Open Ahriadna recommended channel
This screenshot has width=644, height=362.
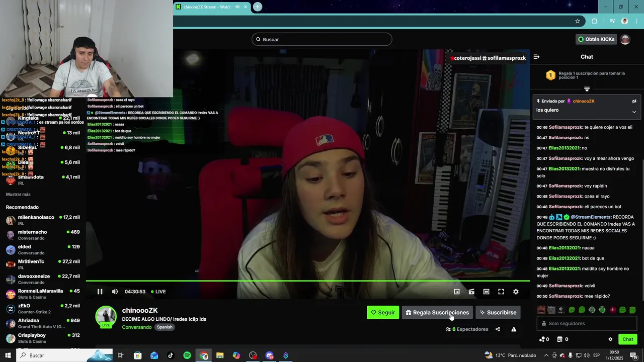[x=43, y=323]
